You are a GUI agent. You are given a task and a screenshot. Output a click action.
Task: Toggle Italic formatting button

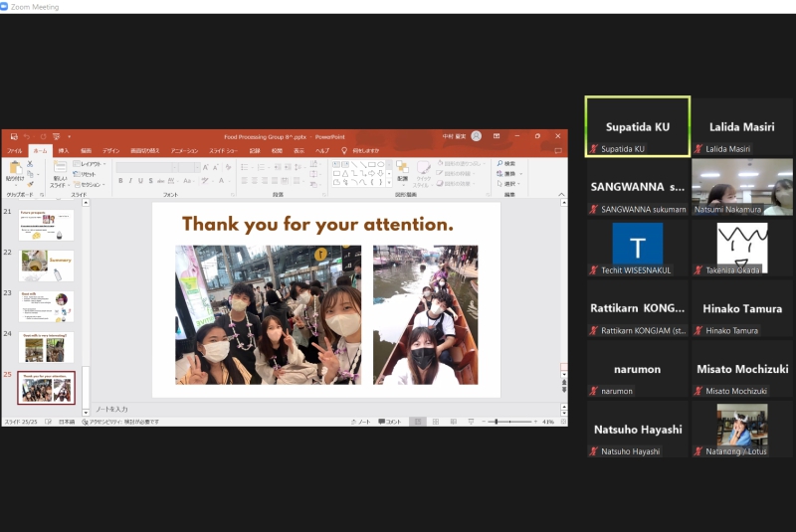tap(130, 181)
